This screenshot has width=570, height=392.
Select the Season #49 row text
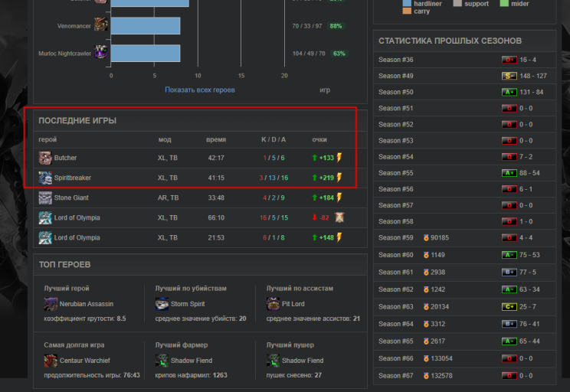396,76
